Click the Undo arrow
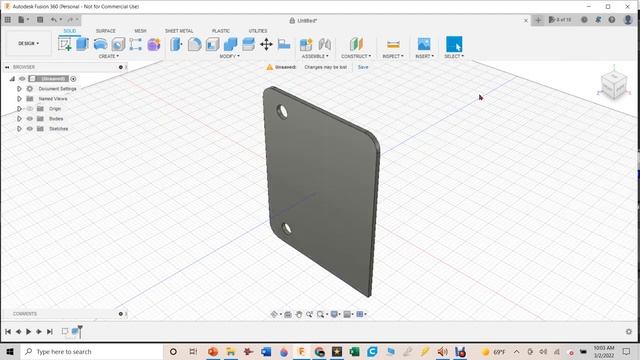This screenshot has height=360, width=640. click(54, 20)
